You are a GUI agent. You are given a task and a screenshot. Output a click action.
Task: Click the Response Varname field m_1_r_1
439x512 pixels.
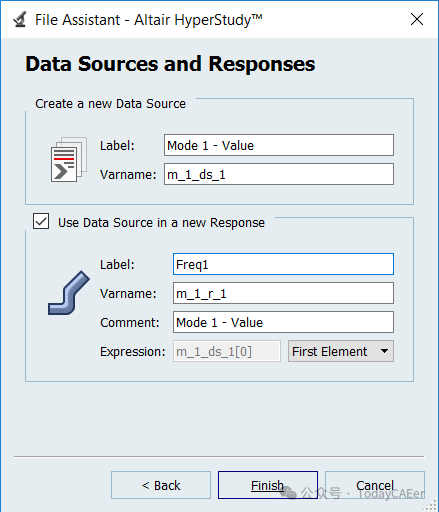click(283, 293)
